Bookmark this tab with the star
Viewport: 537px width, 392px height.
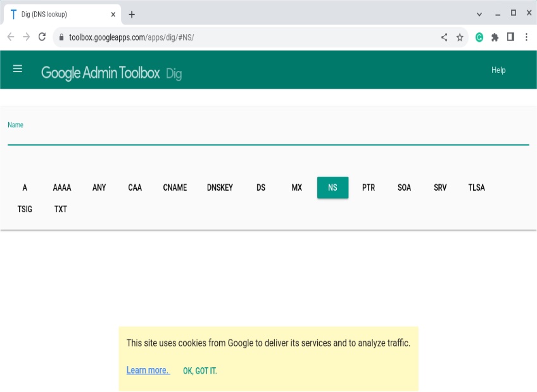tap(460, 37)
